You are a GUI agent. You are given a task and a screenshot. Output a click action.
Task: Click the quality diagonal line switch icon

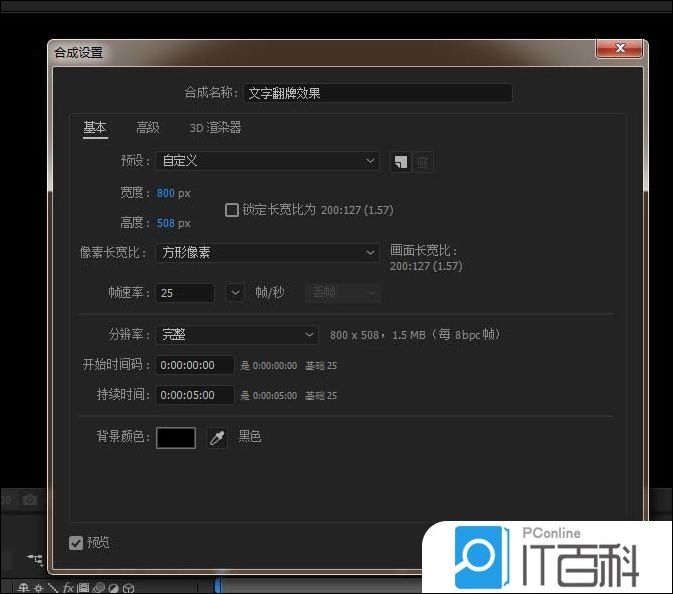pos(53,588)
